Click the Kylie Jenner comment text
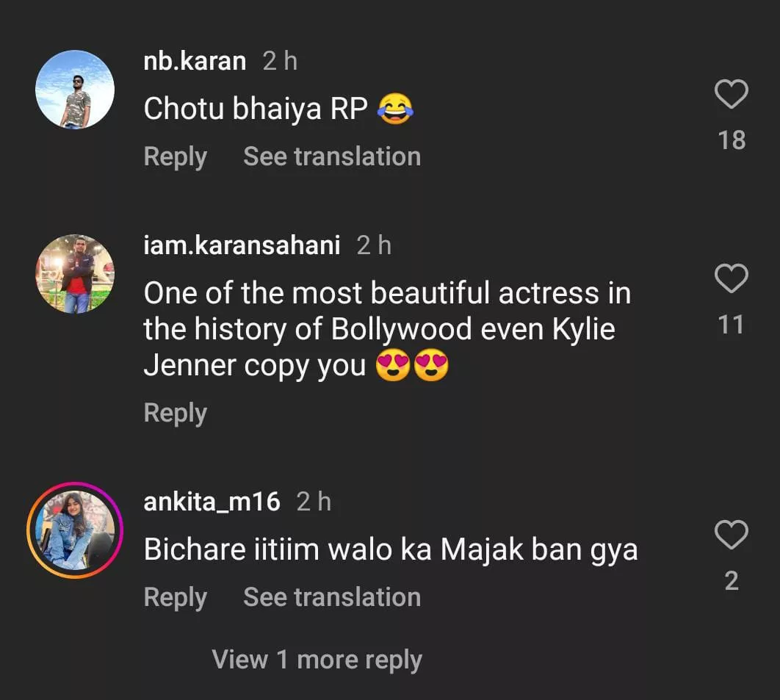Screen dimensions: 780x700 [x=386, y=329]
